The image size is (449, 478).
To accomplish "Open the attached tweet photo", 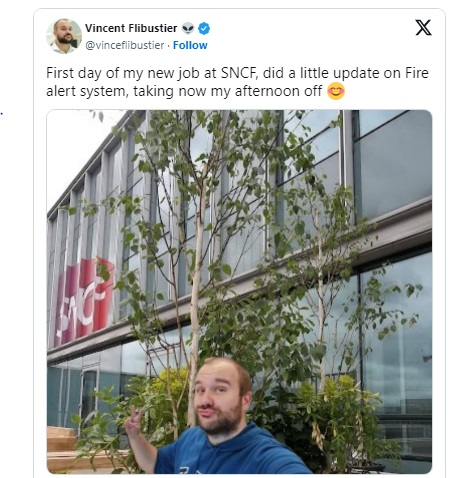I will [239, 292].
